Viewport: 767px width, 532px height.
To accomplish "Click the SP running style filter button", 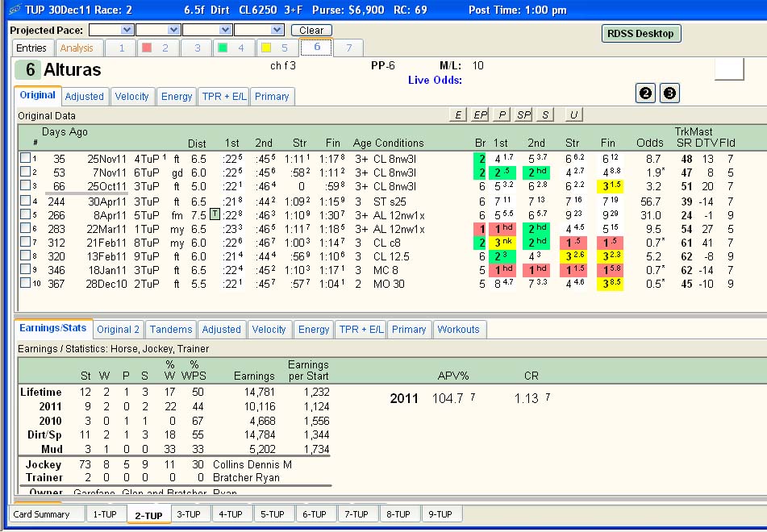I will [523, 115].
